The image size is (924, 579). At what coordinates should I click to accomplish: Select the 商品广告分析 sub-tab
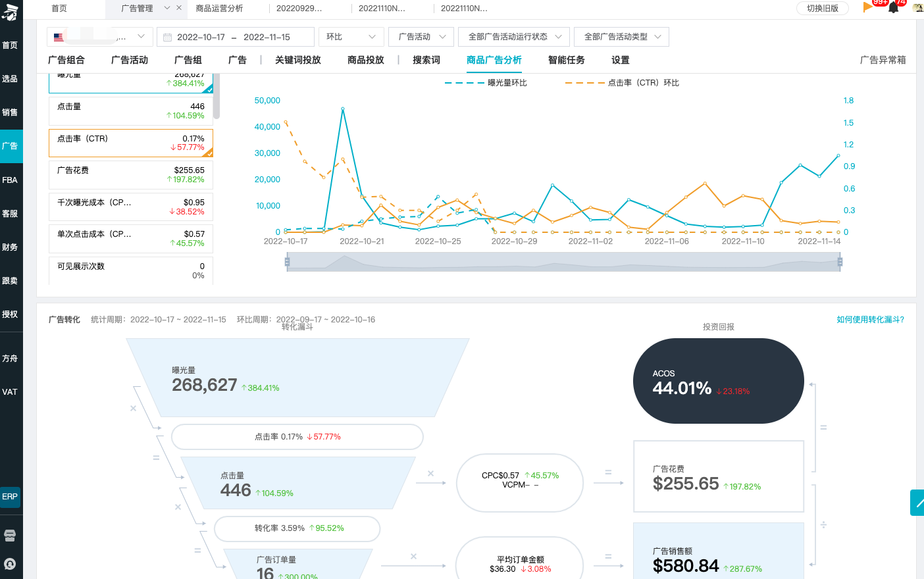tap(494, 60)
